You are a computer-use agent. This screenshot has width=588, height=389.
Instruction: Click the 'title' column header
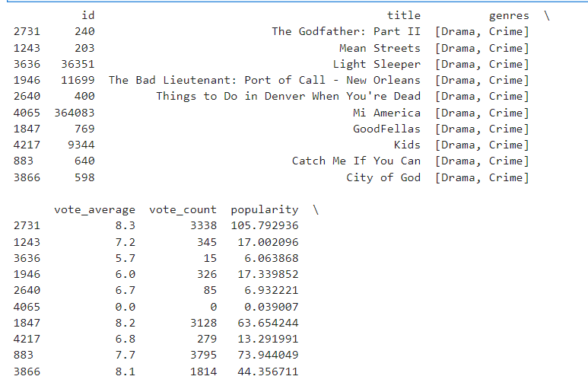coord(404,15)
